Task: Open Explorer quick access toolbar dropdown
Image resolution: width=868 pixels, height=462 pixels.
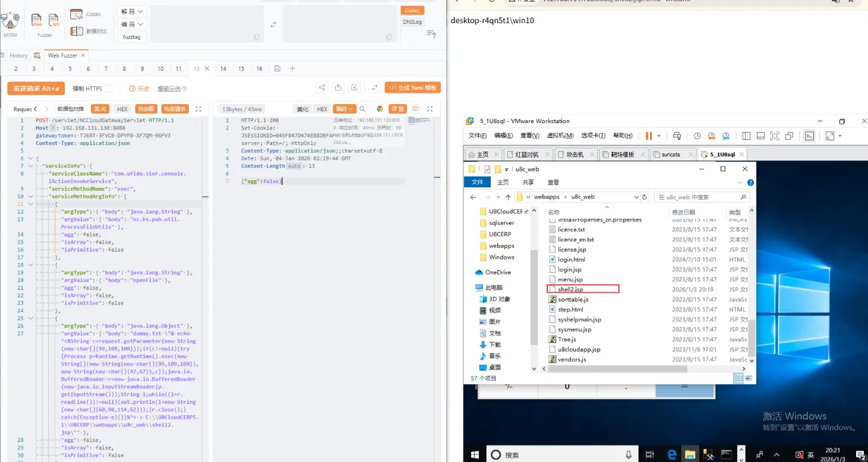Action: coord(506,169)
